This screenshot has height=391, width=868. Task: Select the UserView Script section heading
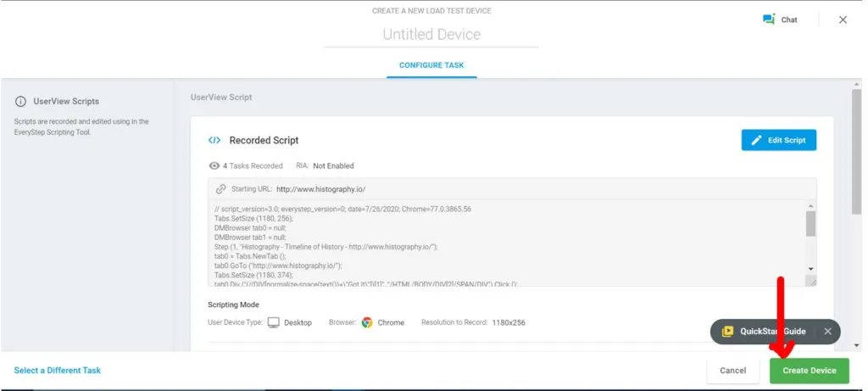point(221,97)
